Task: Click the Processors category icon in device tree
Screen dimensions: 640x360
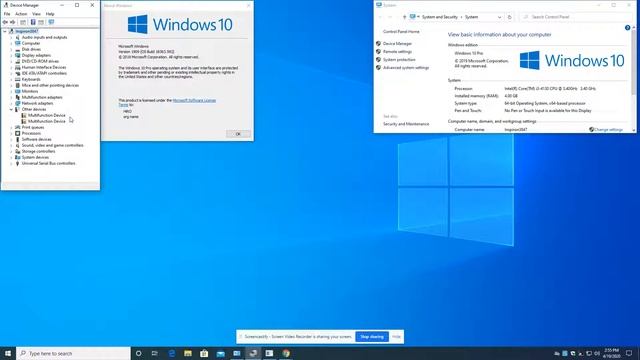Action: pyautogui.click(x=18, y=133)
